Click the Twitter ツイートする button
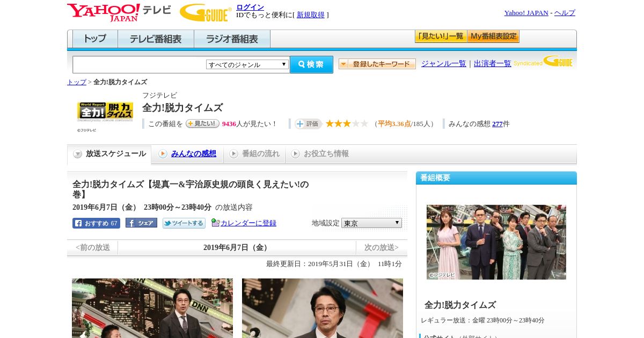This screenshot has height=338, width=644. (x=184, y=223)
